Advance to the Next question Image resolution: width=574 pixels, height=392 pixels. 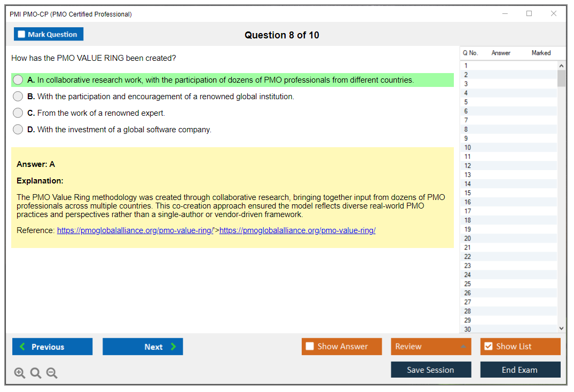coord(143,347)
